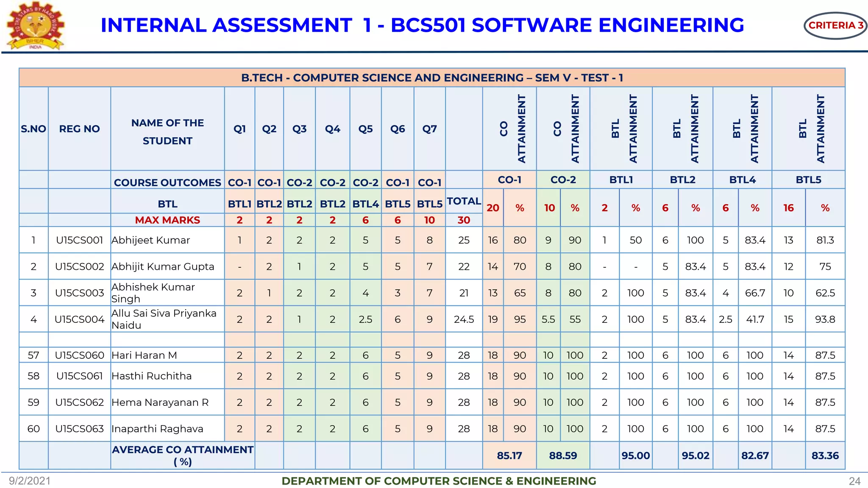Click average BTL2 attainment 95.02
This screenshot has width=868, height=488.
[696, 456]
